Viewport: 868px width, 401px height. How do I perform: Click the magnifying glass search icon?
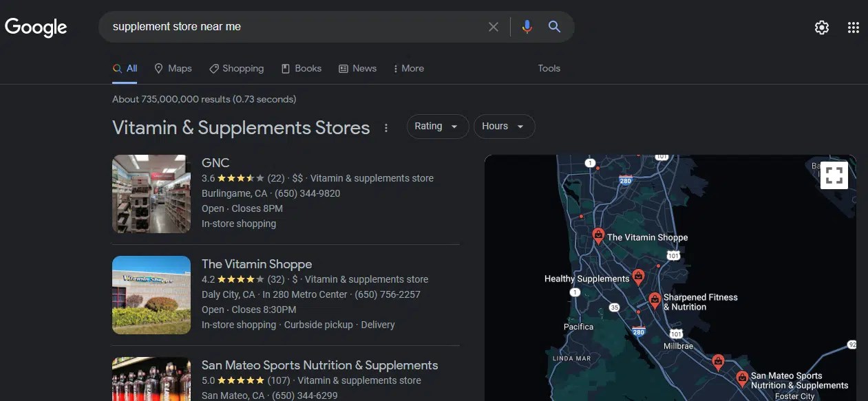click(554, 26)
